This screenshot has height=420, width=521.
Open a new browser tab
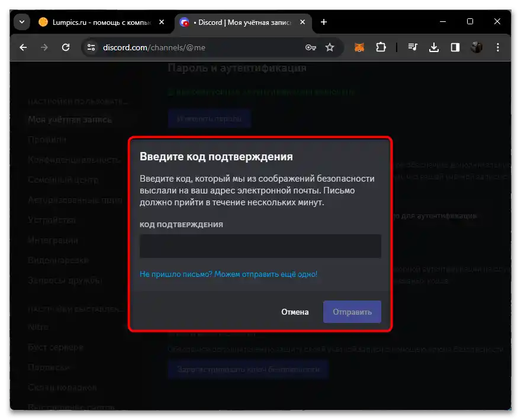324,22
